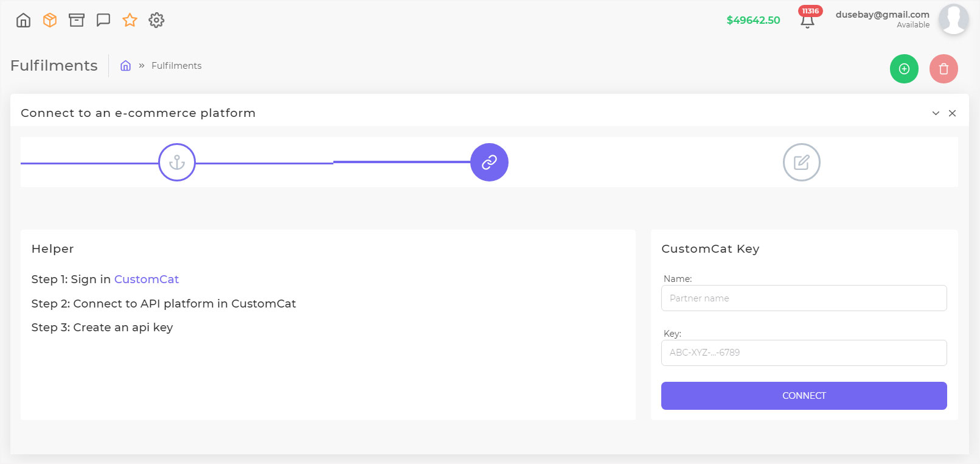The width and height of the screenshot is (980, 464).
Task: Select the link step in wizard
Action: (489, 162)
